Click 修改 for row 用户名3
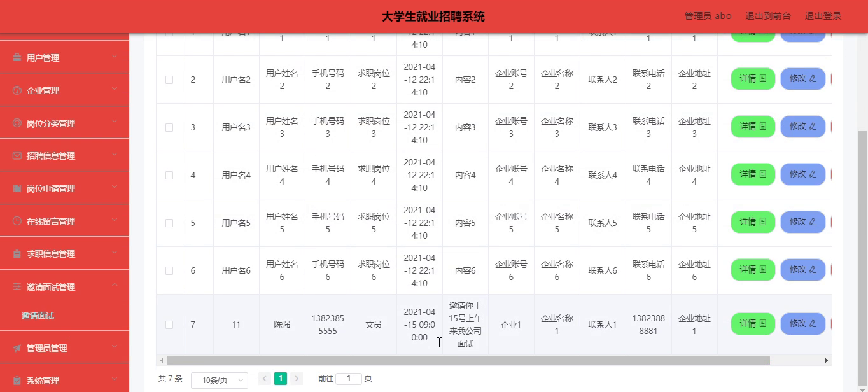This screenshot has height=392, width=868. tap(802, 127)
